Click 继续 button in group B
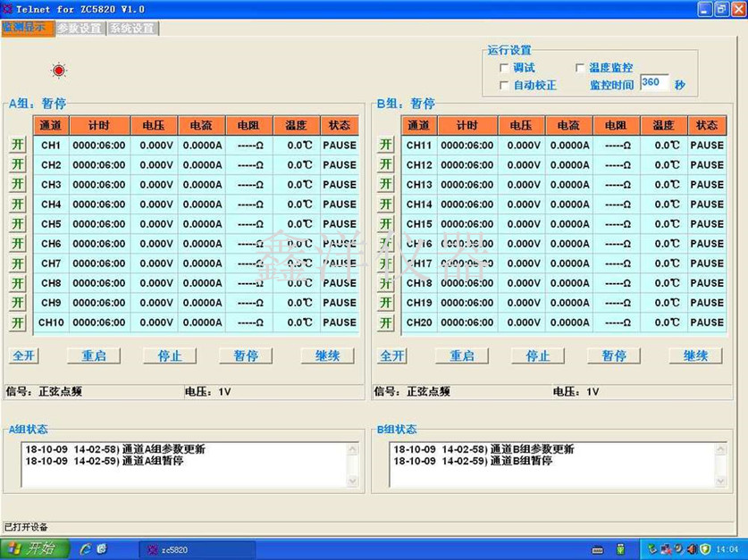This screenshot has width=748, height=560. click(x=695, y=355)
